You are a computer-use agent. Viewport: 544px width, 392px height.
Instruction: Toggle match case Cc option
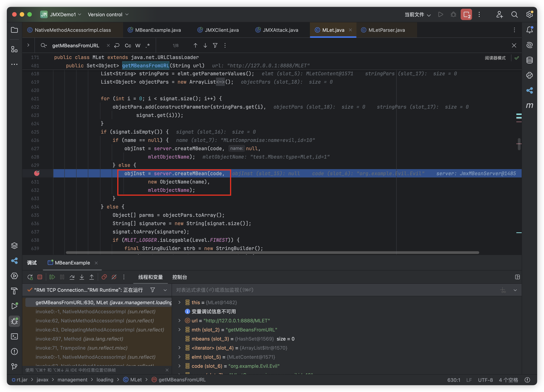point(128,46)
